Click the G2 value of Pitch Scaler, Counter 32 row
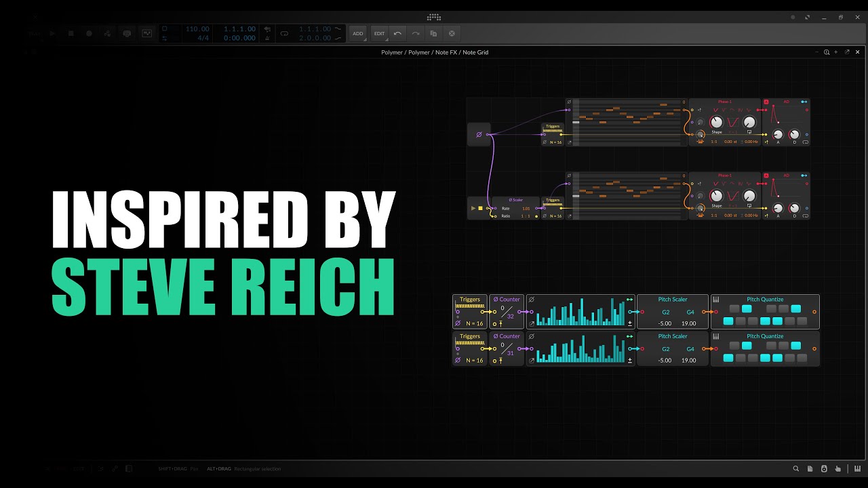This screenshot has height=488, width=868. tap(666, 312)
